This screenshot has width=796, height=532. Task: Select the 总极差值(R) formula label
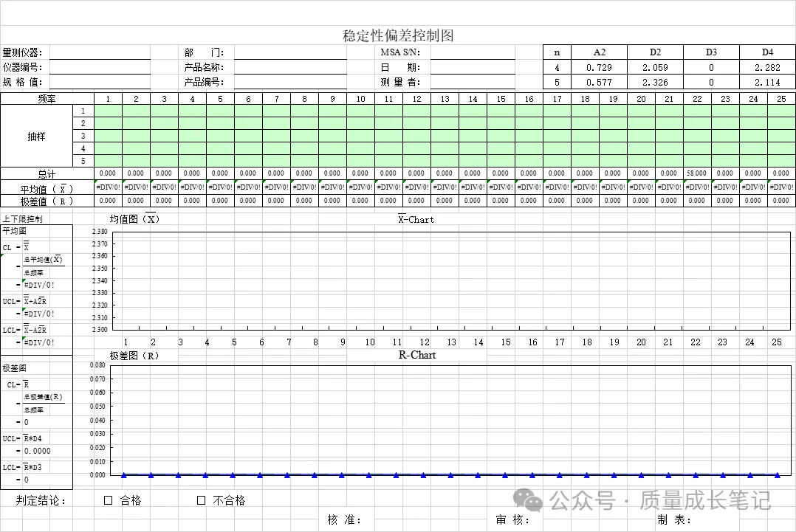pos(43,396)
